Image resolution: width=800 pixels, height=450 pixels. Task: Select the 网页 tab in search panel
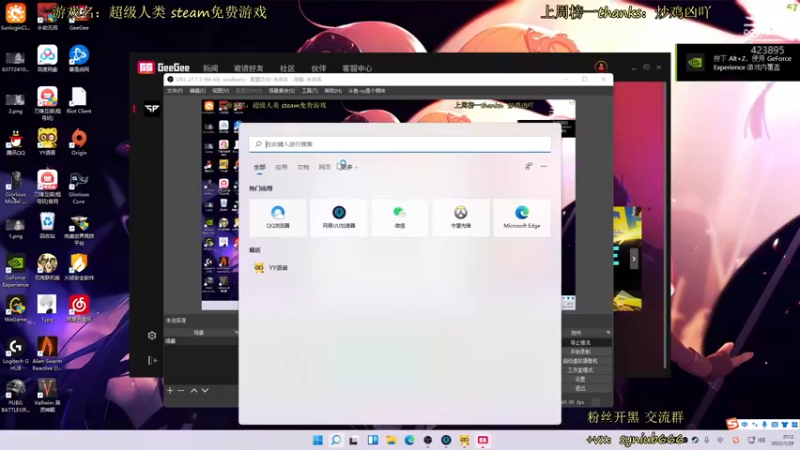[324, 167]
